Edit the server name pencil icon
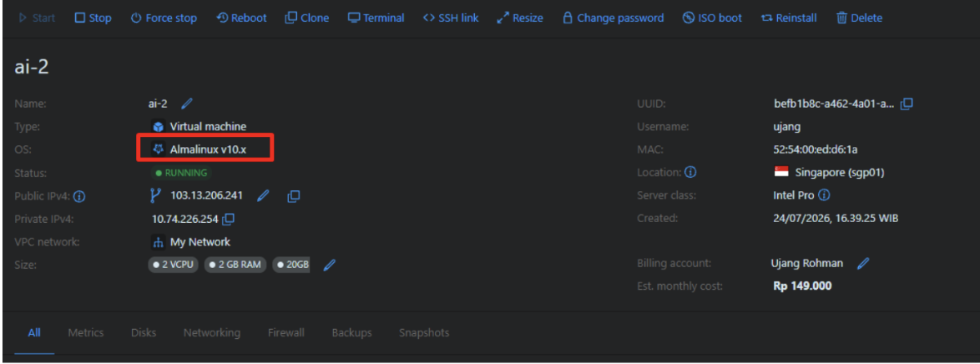980x364 pixels. pyautogui.click(x=186, y=104)
